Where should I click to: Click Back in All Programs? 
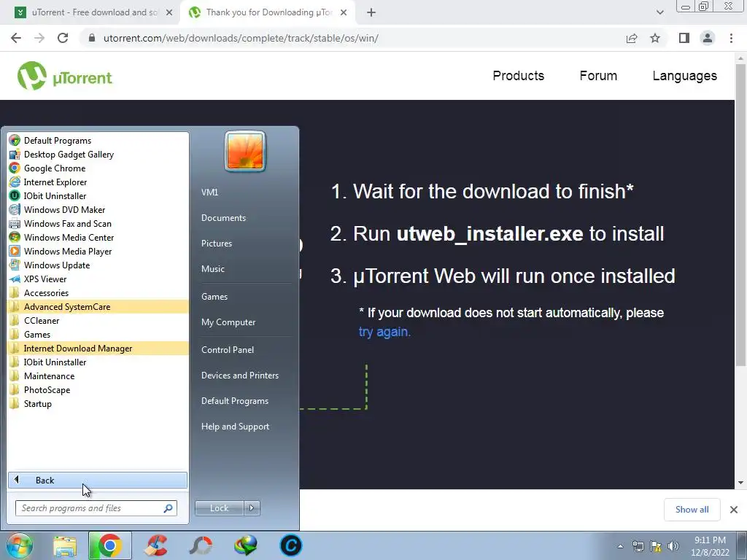tap(98, 481)
